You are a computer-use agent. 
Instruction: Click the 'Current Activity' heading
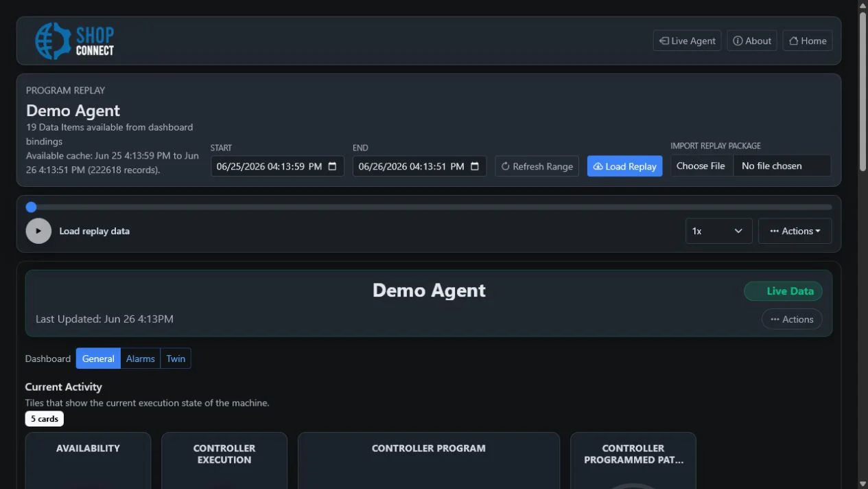point(63,387)
